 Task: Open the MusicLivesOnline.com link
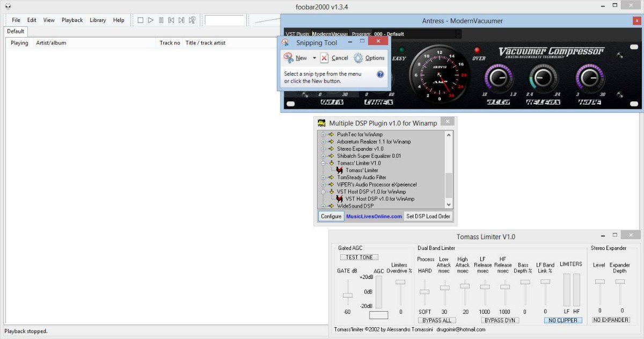coord(374,216)
